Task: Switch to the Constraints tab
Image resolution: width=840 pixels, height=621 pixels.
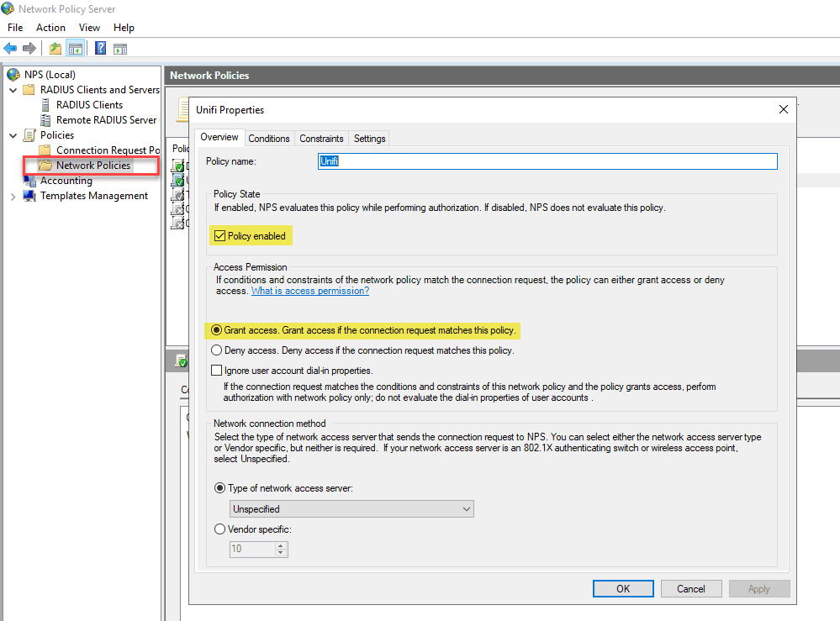Action: [x=321, y=138]
